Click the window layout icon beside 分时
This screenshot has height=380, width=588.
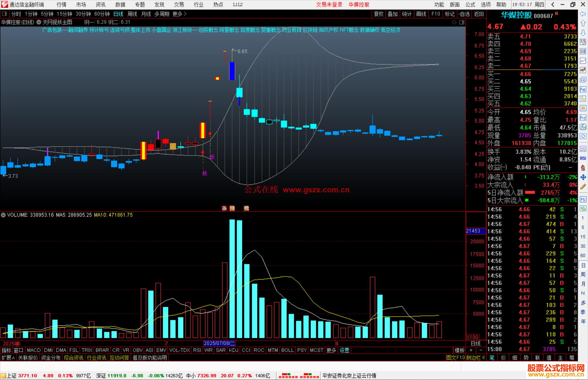pos(5,14)
